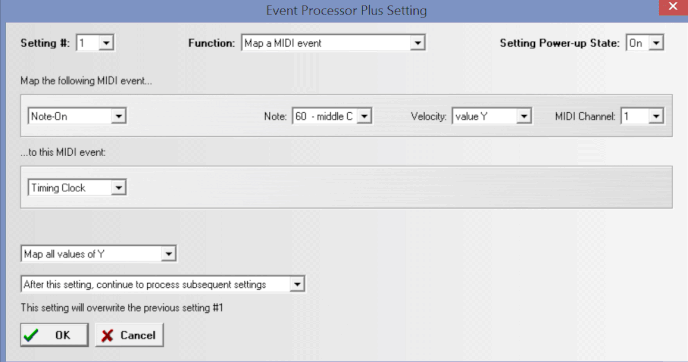Click the Event Processor Plus Setting title bar
Image resolution: width=688 pixels, height=362 pixels.
(346, 10)
